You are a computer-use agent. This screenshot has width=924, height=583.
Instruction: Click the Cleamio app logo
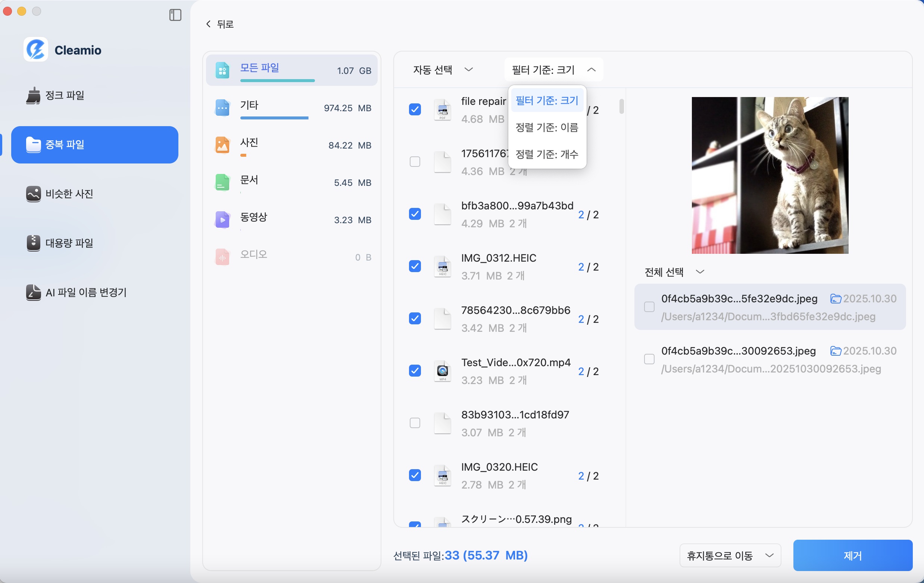pos(35,49)
